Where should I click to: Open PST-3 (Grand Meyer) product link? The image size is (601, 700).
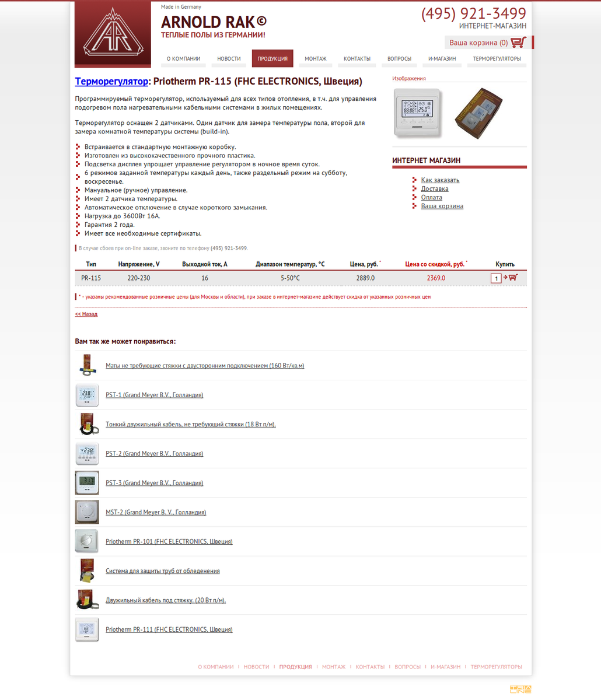click(x=154, y=483)
